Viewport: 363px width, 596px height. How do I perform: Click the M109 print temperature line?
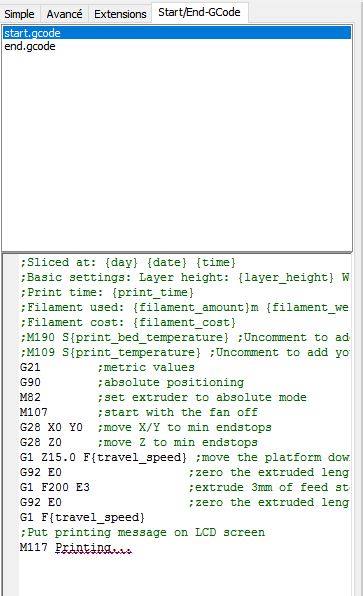point(185,352)
